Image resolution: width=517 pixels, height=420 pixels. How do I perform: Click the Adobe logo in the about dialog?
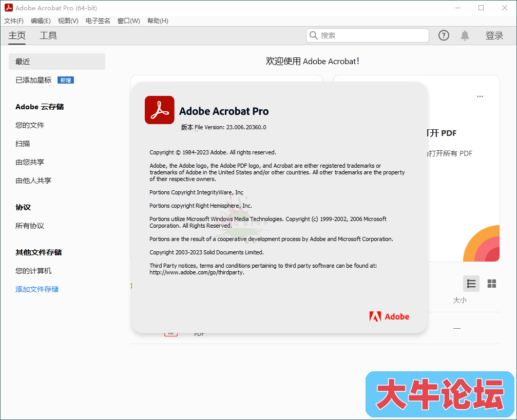coord(389,316)
